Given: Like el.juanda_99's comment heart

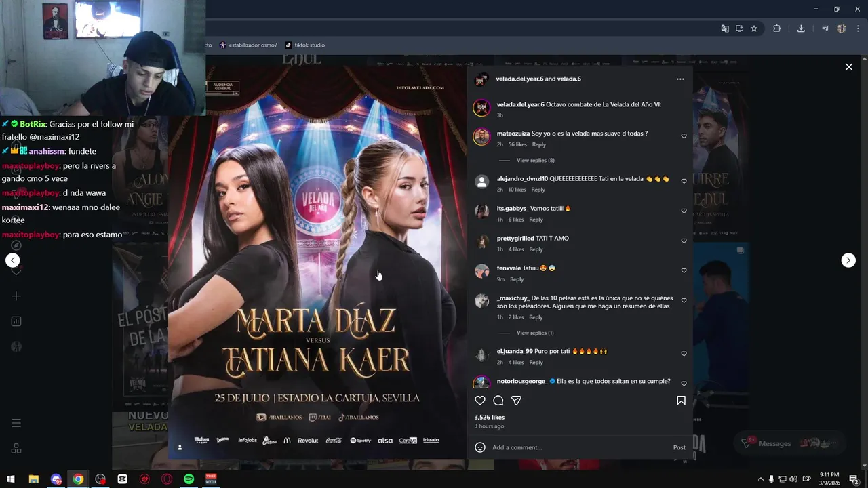Looking at the screenshot, I should [684, 354].
